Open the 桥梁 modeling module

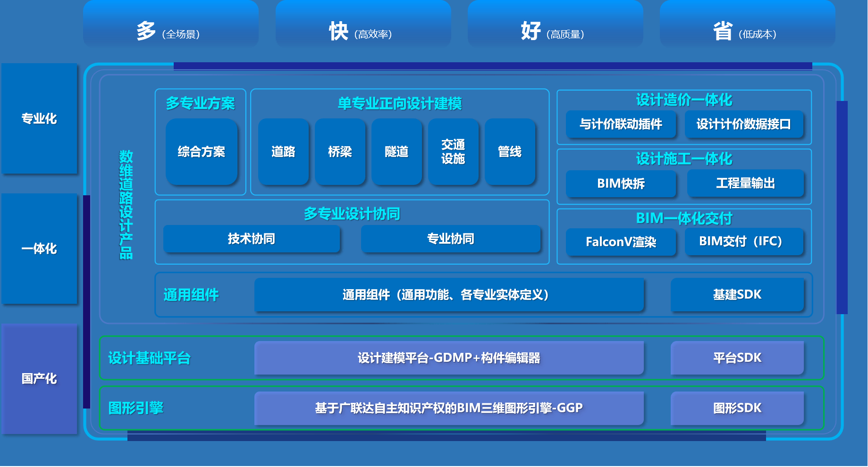pos(340,152)
